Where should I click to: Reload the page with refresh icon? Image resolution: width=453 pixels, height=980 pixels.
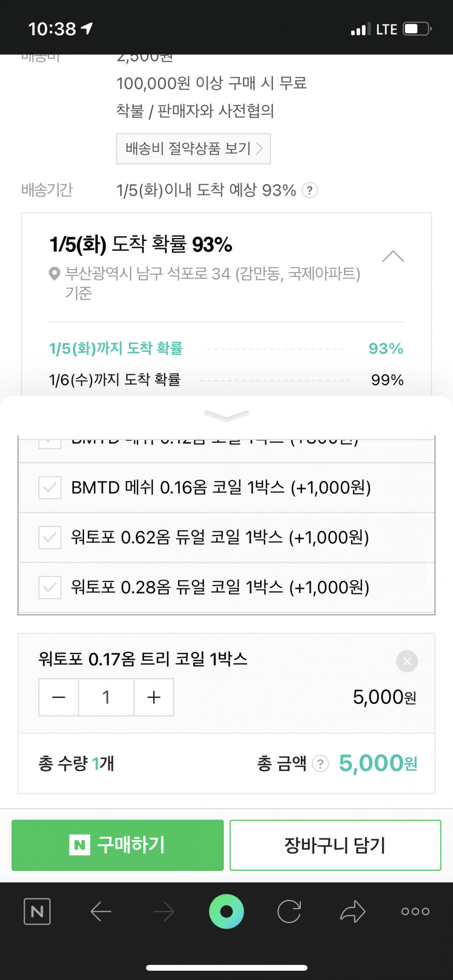tap(289, 911)
